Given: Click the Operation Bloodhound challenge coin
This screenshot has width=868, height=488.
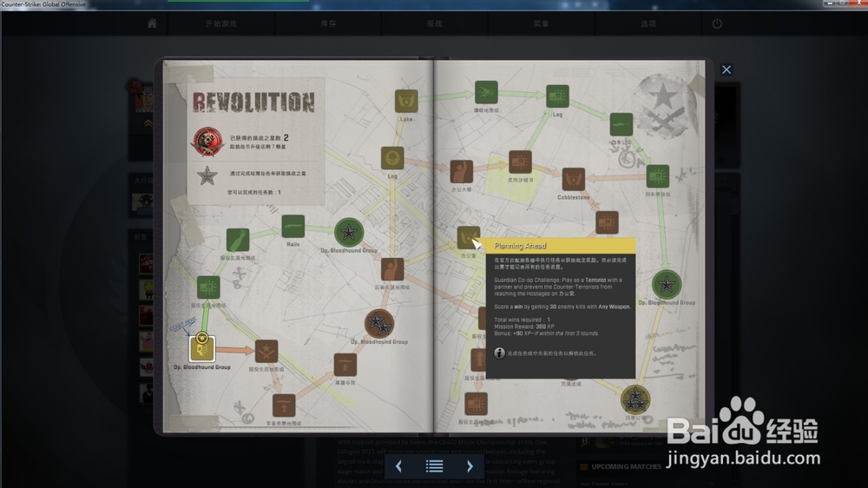Looking at the screenshot, I should pos(207,142).
